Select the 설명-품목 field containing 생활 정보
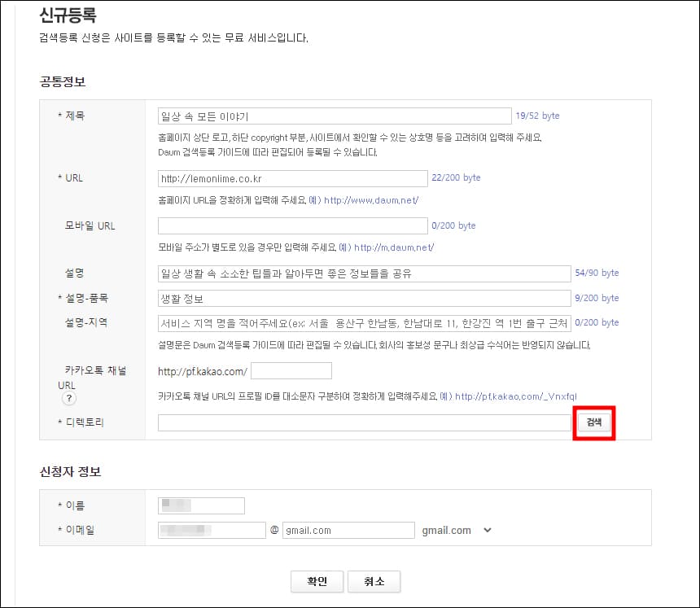Image resolution: width=700 pixels, height=608 pixels. pyautogui.click(x=364, y=298)
